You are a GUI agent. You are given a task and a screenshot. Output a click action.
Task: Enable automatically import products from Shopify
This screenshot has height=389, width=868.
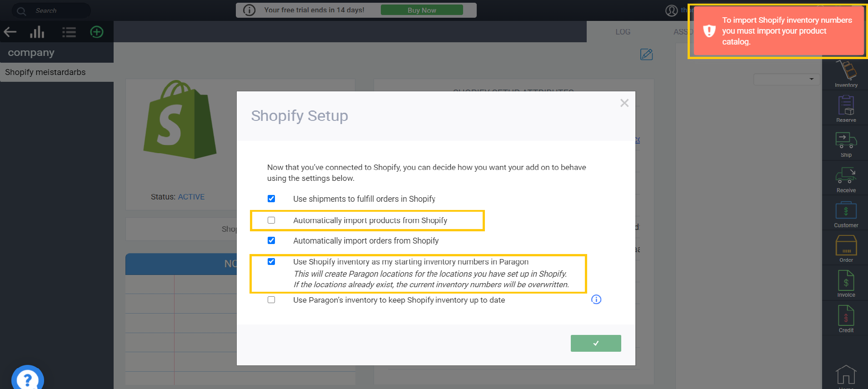[x=271, y=220]
